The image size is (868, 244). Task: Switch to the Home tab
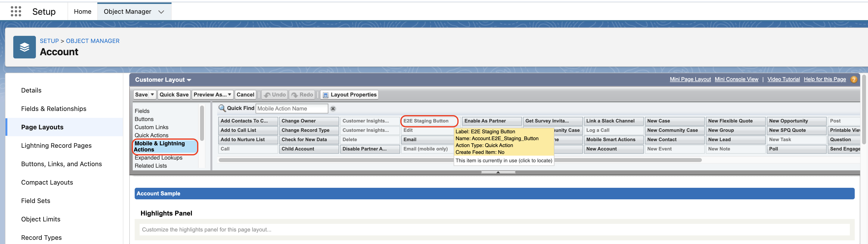[x=83, y=12]
